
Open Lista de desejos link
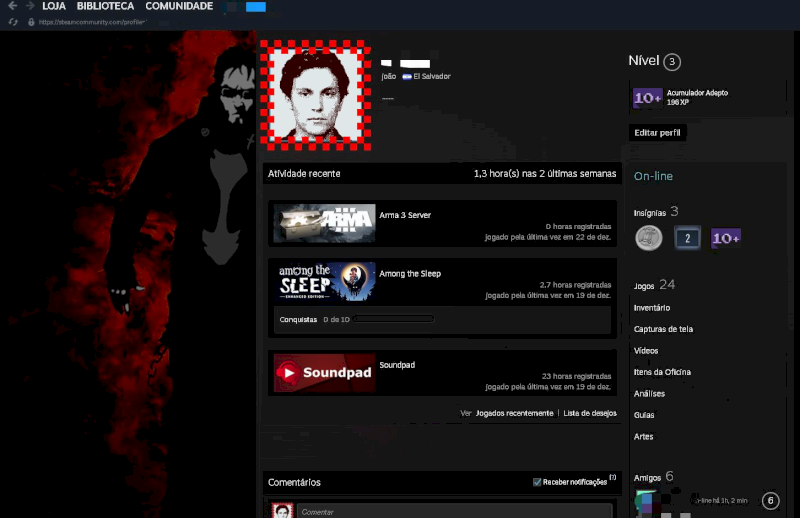(x=590, y=413)
